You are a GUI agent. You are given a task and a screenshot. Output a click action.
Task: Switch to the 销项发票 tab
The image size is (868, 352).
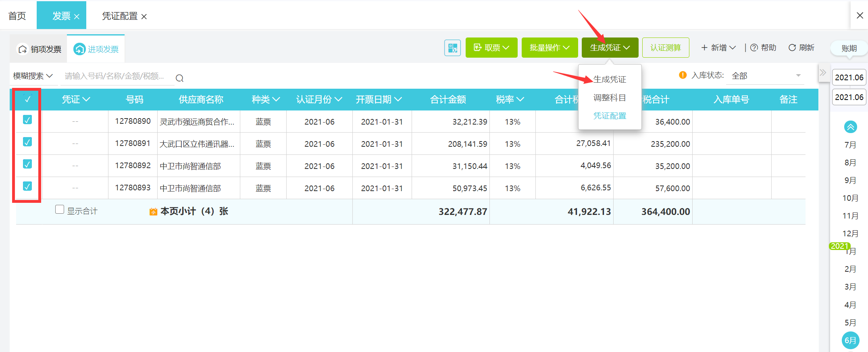40,49
